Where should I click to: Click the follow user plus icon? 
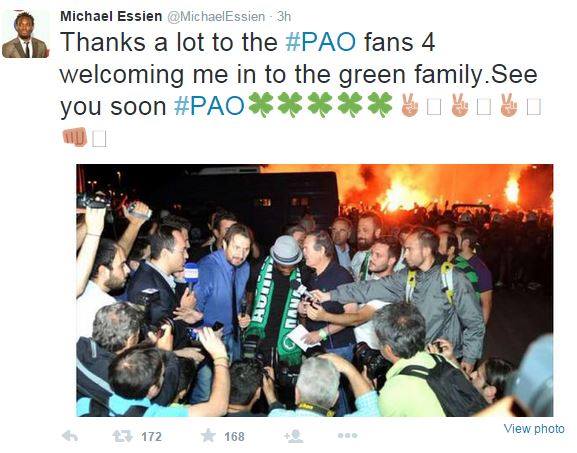pyautogui.click(x=294, y=436)
